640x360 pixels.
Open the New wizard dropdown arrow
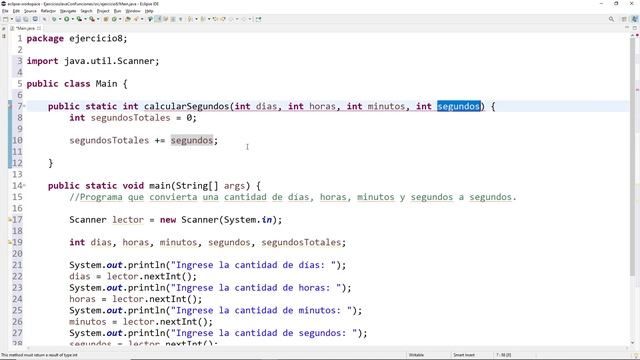coord(11,19)
